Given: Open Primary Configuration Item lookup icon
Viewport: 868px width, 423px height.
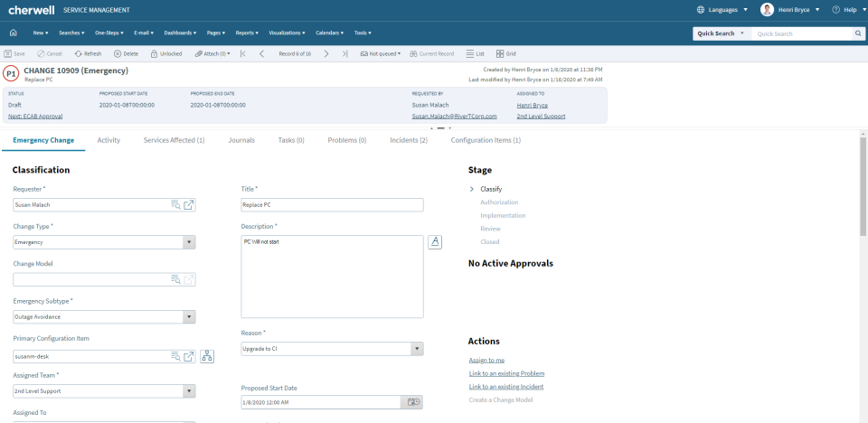Looking at the screenshot, I should coord(175,356).
